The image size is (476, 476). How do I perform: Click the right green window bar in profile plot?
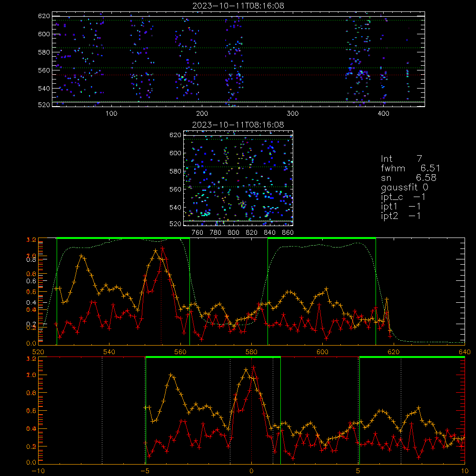[x=322, y=238]
